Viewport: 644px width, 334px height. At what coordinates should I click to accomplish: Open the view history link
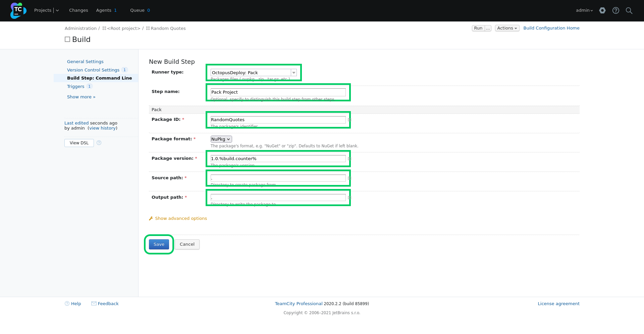(103, 128)
